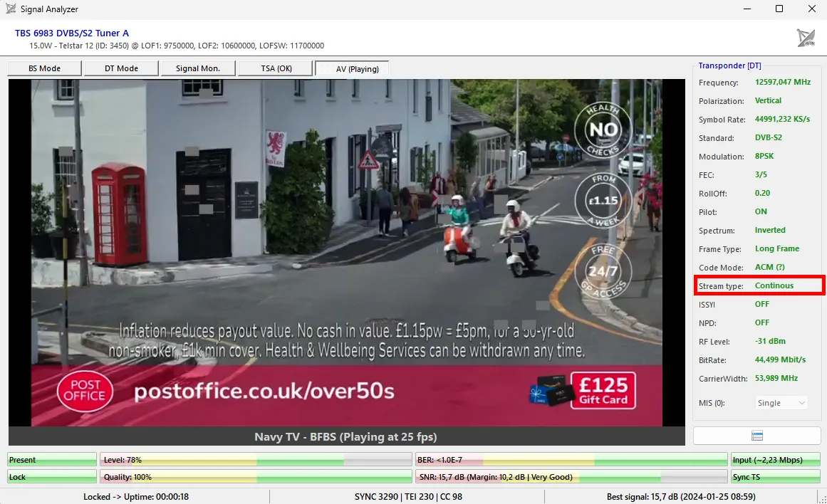Click the Signal Analyzer title bar icon
The width and height of the screenshot is (827, 504).
pyautogui.click(x=11, y=9)
